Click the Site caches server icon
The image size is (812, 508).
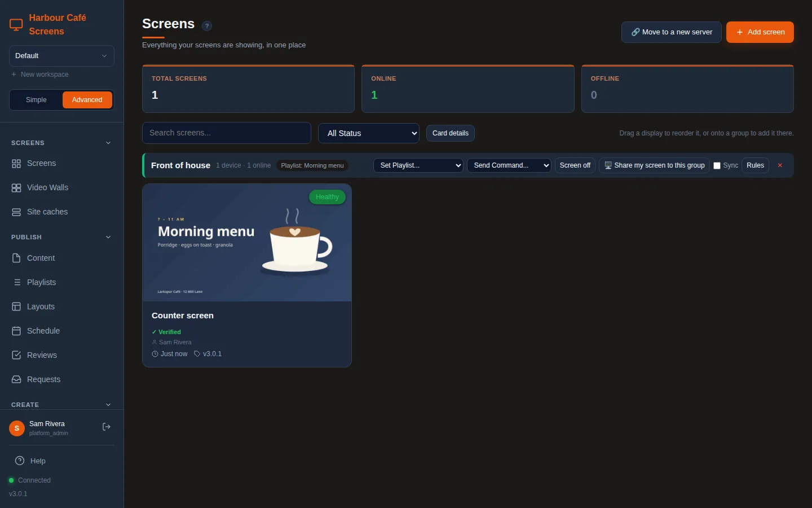[16, 212]
